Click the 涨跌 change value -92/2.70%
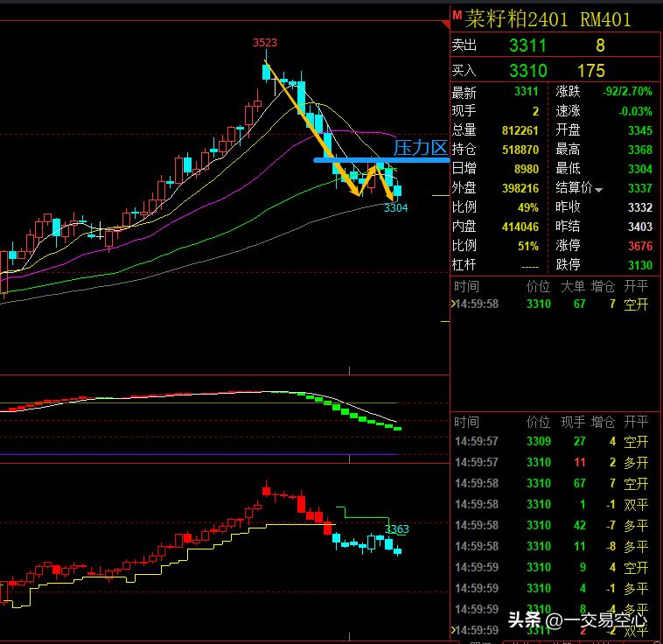This screenshot has height=644, width=663. (627, 92)
